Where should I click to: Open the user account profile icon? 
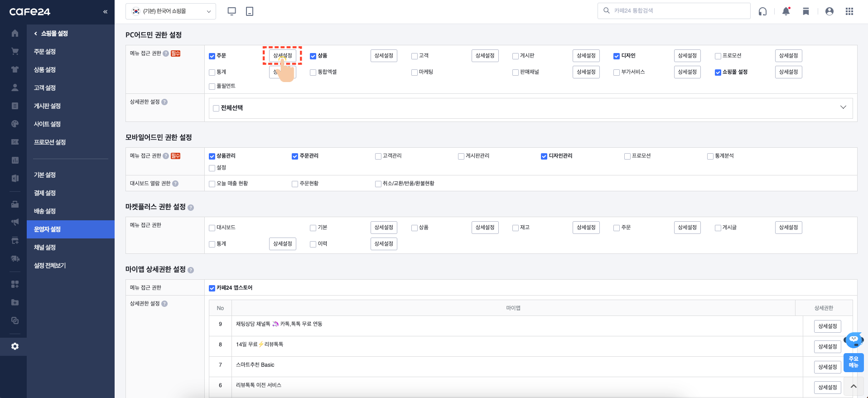click(x=829, y=11)
